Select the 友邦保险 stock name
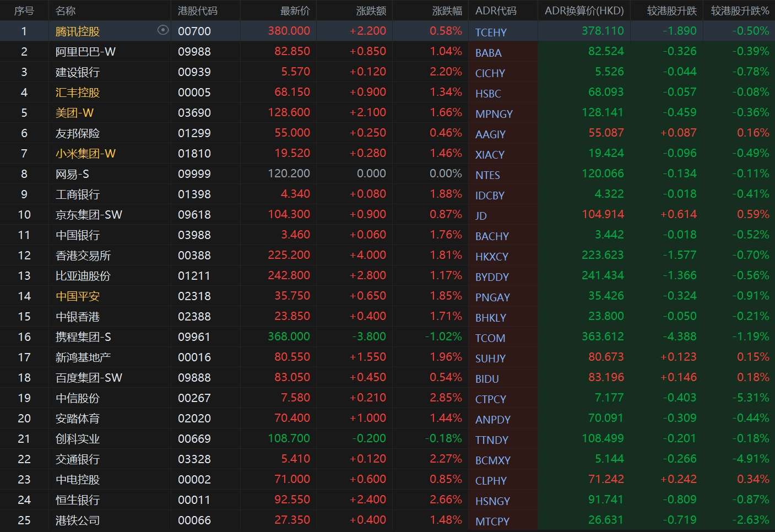 78,133
